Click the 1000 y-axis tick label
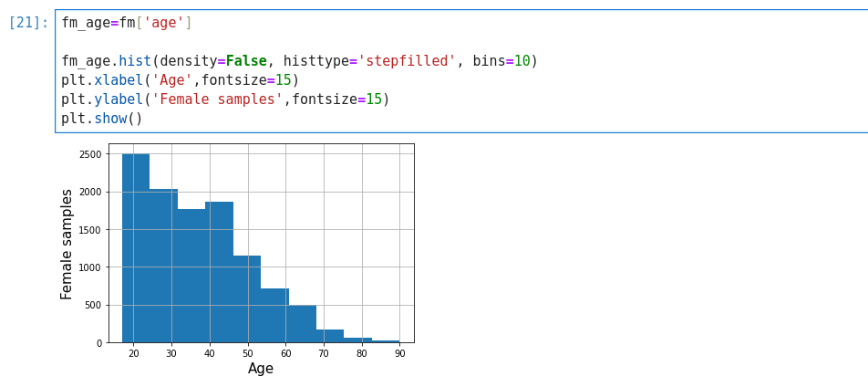Image resolution: width=868 pixels, height=387 pixels. click(90, 267)
